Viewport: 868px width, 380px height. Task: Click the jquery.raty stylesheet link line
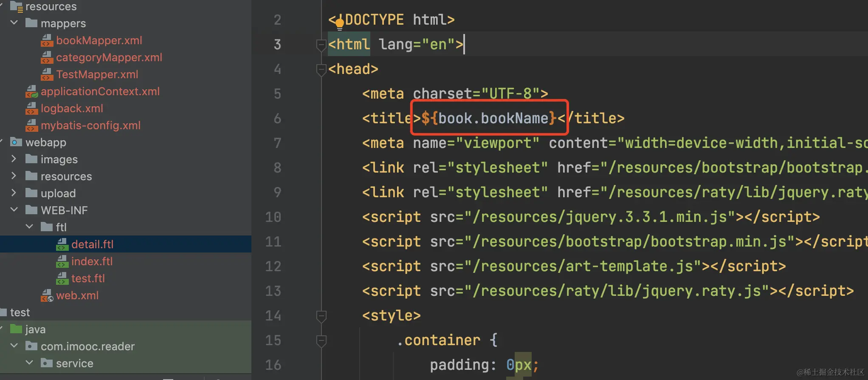tap(615, 192)
